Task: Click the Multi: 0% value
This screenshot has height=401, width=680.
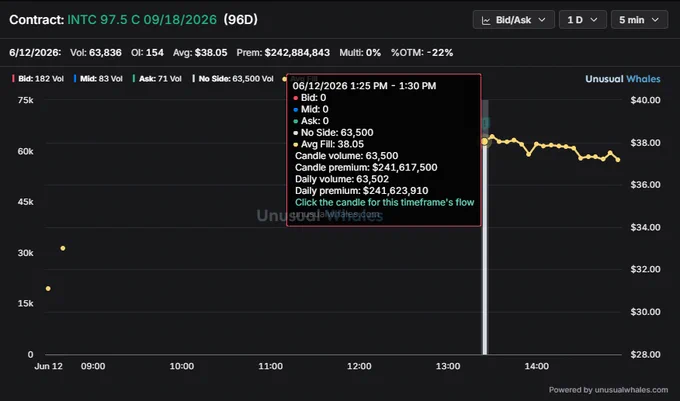Action: [x=360, y=52]
